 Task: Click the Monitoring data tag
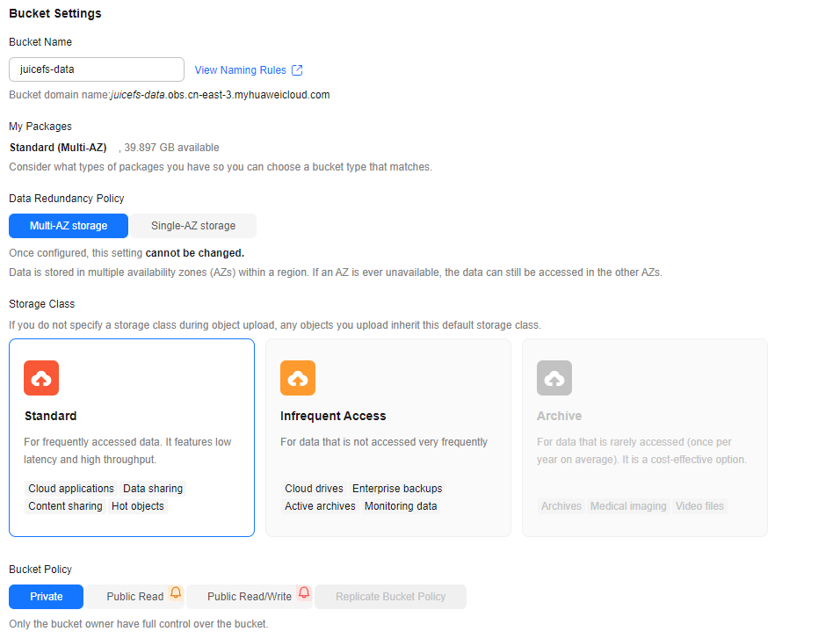tap(401, 506)
